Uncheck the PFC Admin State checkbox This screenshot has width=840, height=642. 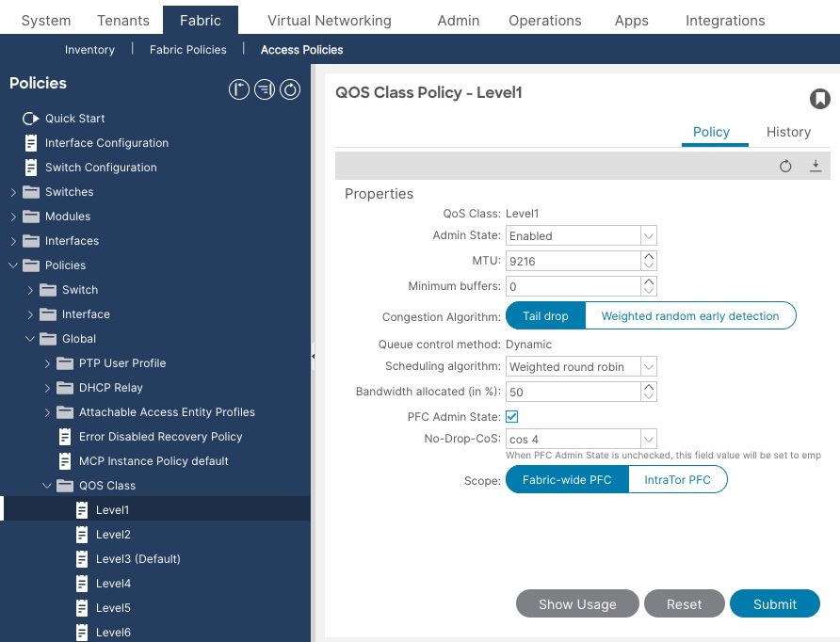pyautogui.click(x=513, y=416)
